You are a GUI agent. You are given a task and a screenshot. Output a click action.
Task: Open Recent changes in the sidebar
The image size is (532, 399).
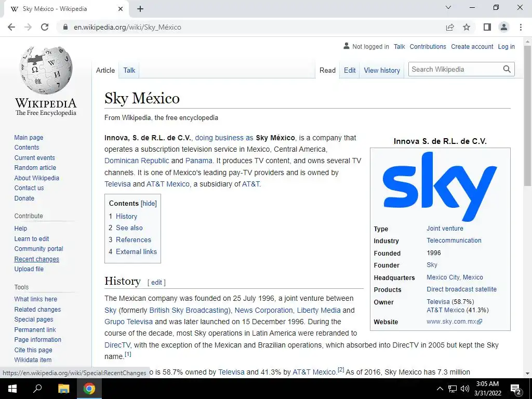point(37,259)
